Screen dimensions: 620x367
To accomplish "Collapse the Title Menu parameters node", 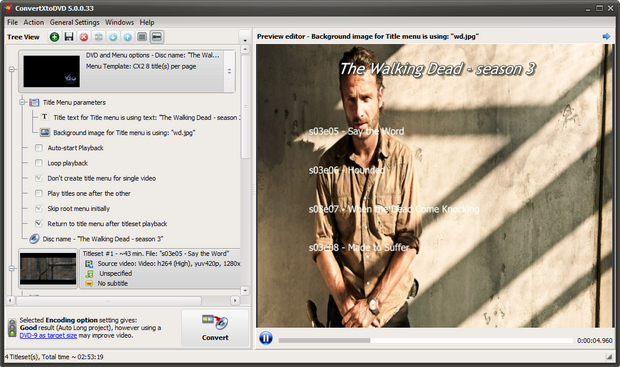I will 23,102.
